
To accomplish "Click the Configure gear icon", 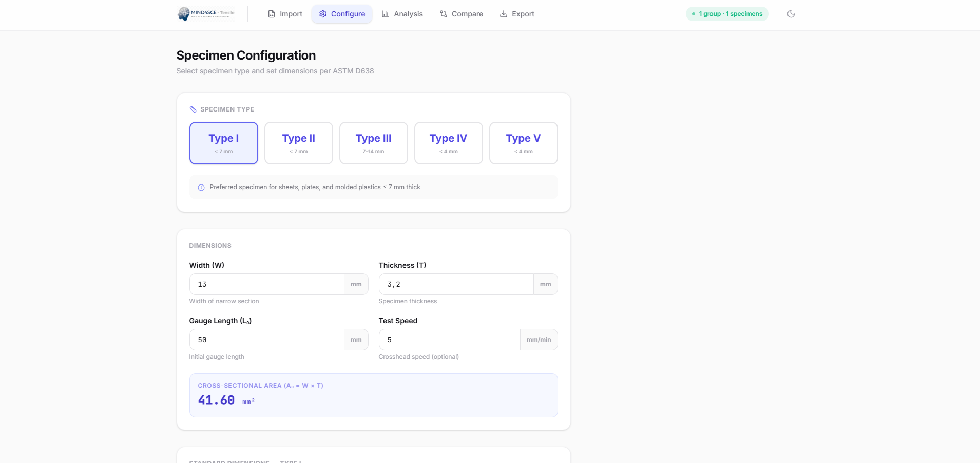I will [x=323, y=14].
